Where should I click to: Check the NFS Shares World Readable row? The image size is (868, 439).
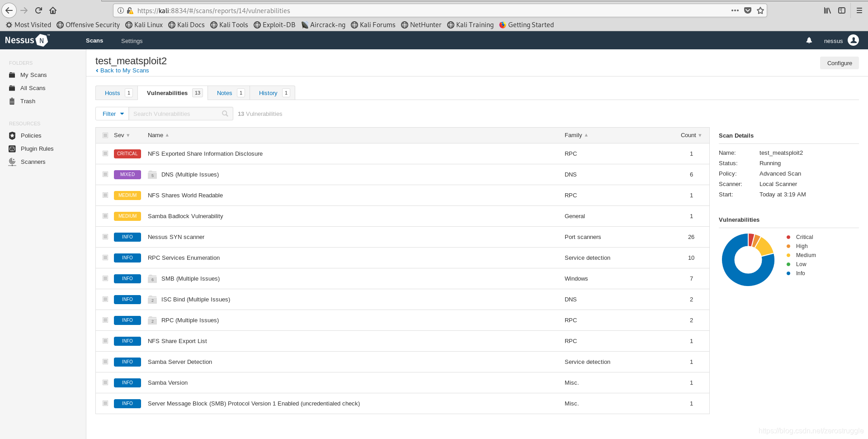(105, 195)
